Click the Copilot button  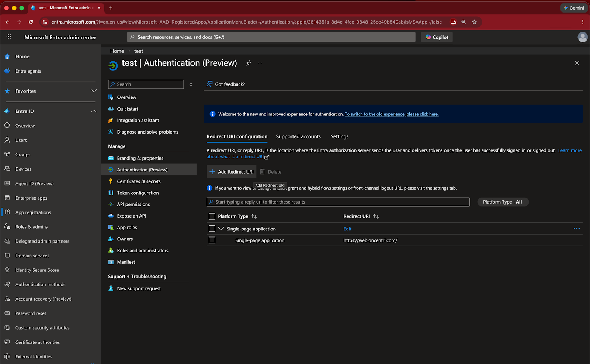437,37
